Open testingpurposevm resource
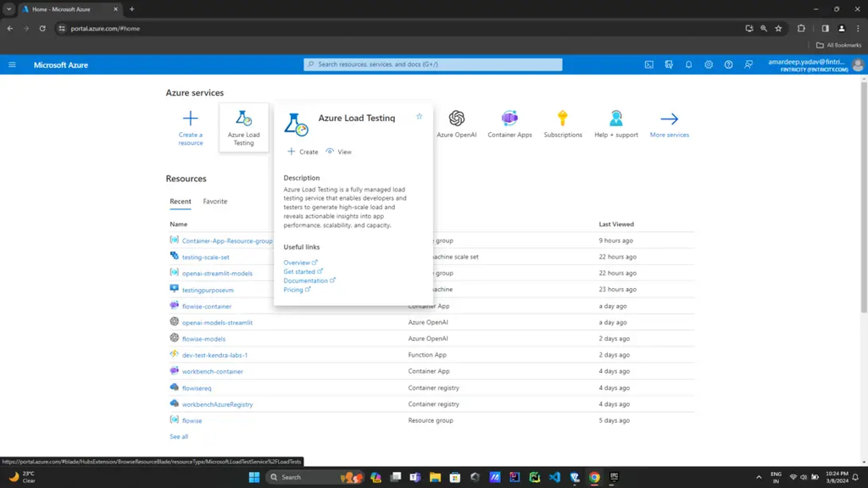Viewport: 868px width, 488px height. click(208, 290)
